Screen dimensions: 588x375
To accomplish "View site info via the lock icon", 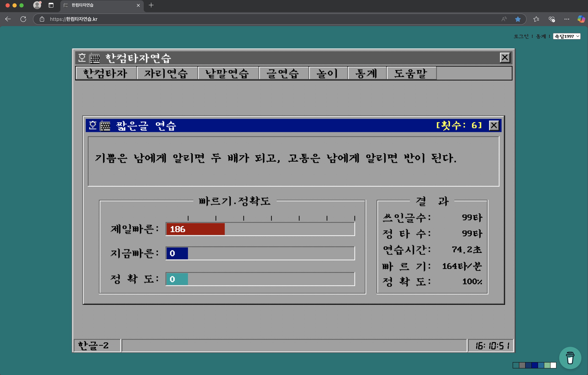I will [x=42, y=19].
